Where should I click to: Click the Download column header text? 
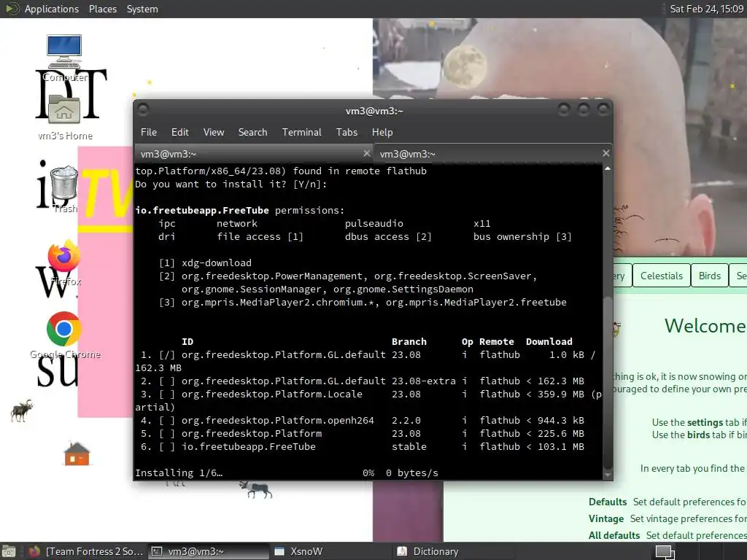(x=549, y=341)
